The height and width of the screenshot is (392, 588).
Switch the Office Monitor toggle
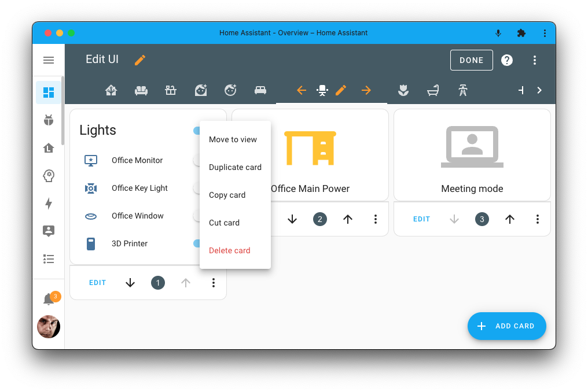198,160
